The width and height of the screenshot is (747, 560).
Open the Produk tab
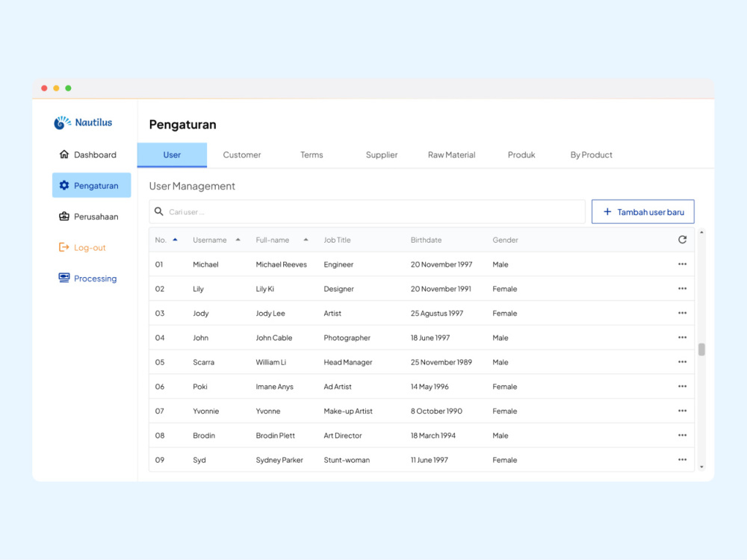(x=521, y=155)
